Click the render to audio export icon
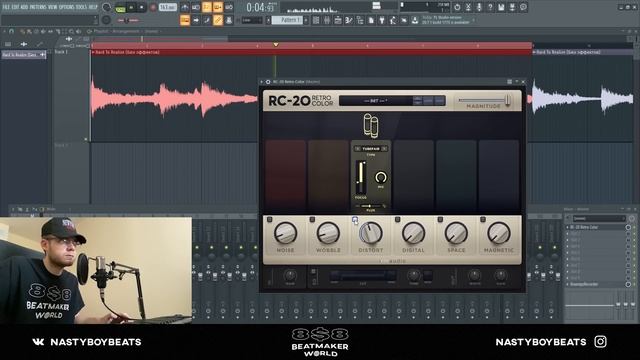 pos(512,7)
